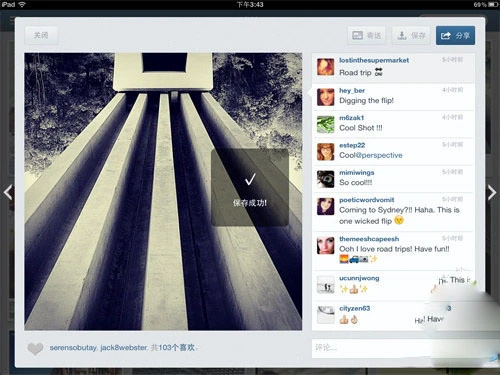View the 103 likes list
Viewport: 500px width, 375px height.
pyautogui.click(x=173, y=348)
